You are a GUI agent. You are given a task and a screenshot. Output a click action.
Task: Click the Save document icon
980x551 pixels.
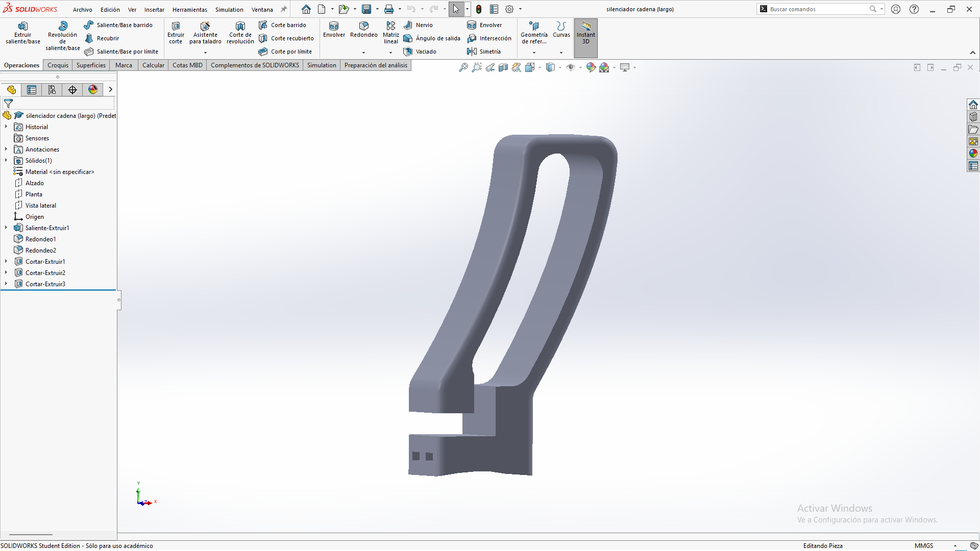coord(366,9)
